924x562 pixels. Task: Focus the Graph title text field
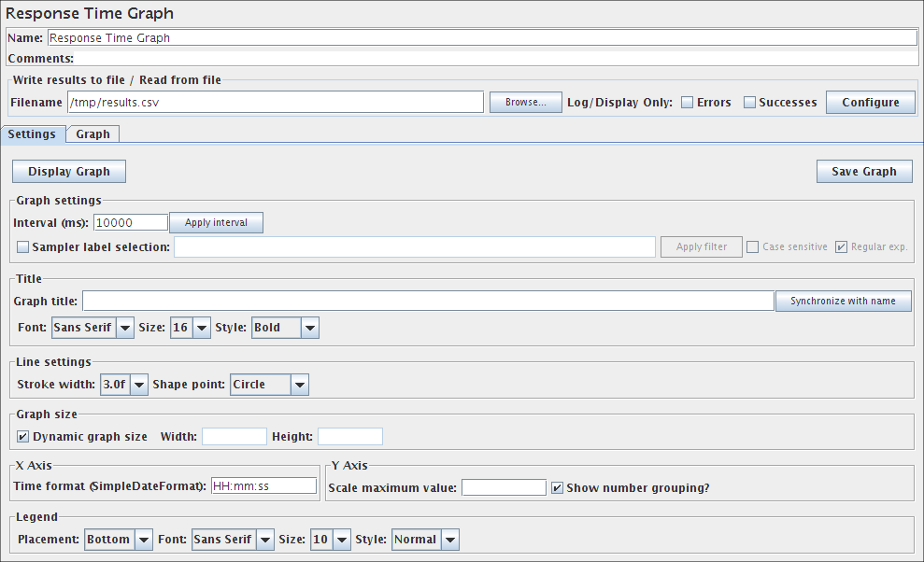pyautogui.click(x=428, y=301)
